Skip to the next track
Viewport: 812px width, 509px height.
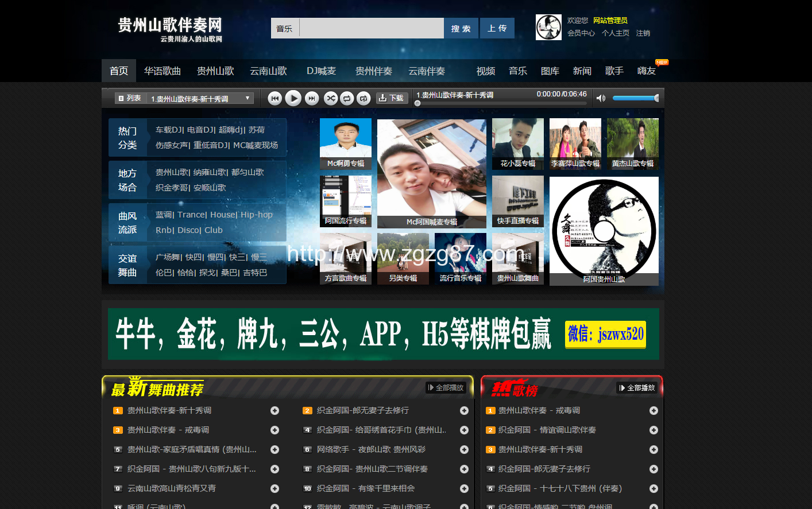coord(311,99)
